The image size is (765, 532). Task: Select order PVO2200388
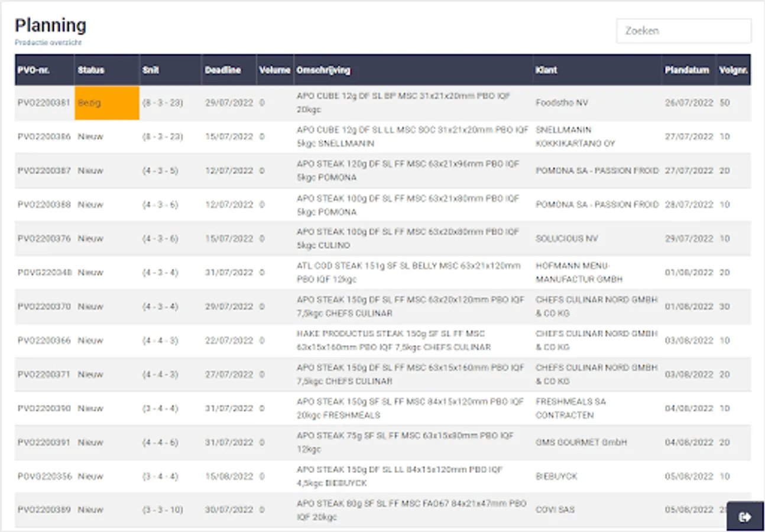click(44, 205)
